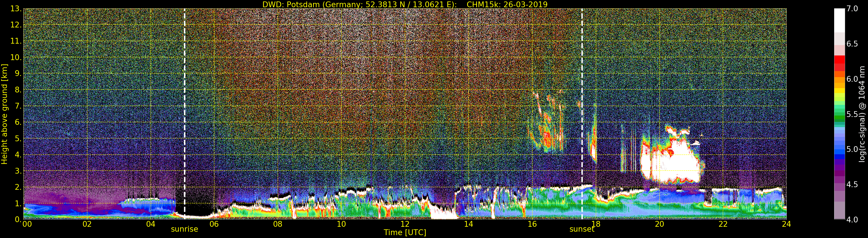Click the time axis tick '00'
The width and height of the screenshot is (868, 238).
click(x=27, y=224)
